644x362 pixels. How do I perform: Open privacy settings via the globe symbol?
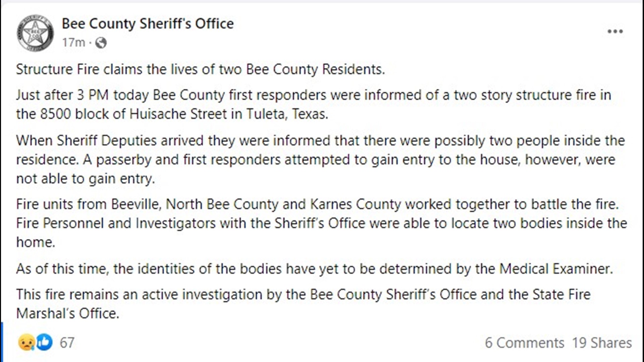[x=101, y=43]
